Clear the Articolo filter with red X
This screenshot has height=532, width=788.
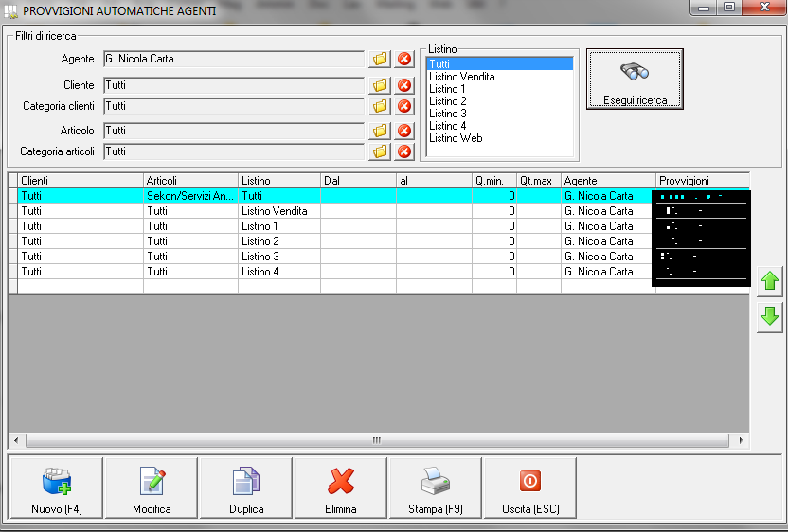coord(404,132)
